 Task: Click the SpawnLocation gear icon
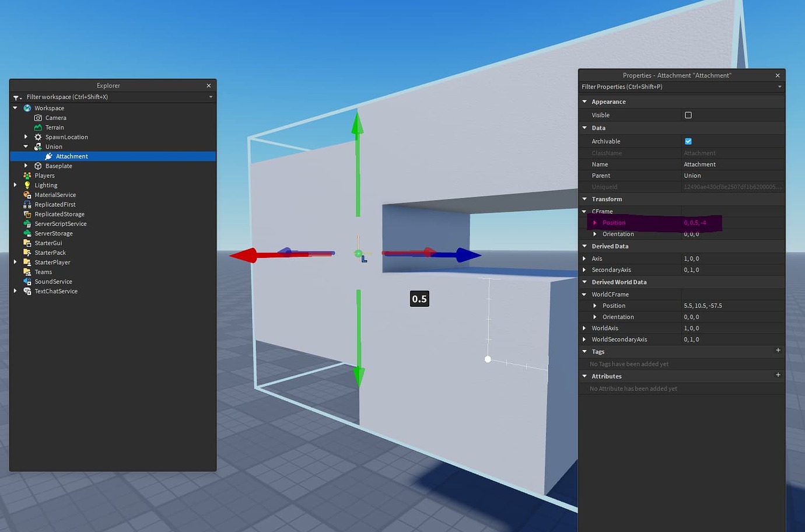coord(38,137)
